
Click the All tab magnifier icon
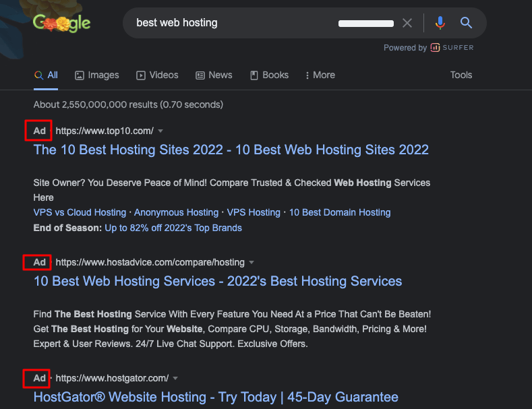pos(38,75)
